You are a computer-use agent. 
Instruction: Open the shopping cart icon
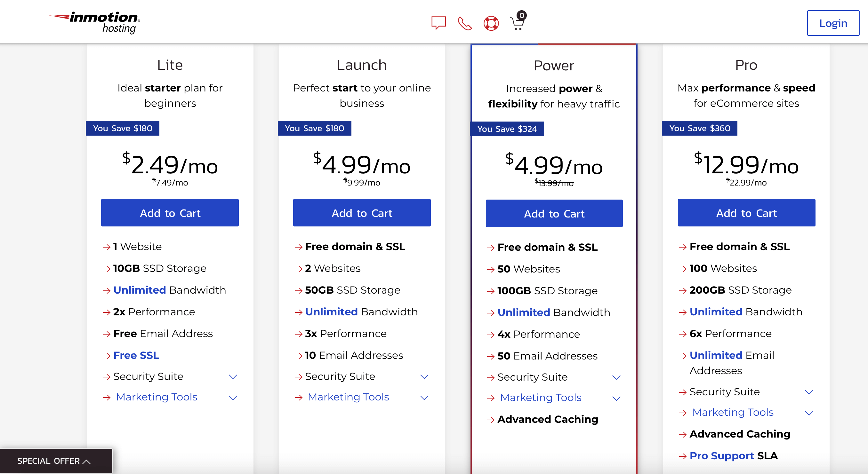(518, 21)
